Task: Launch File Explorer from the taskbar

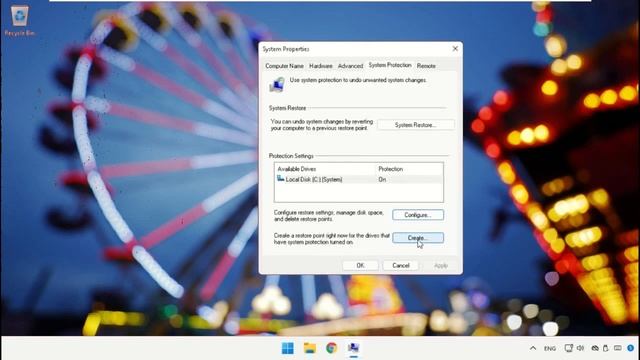Action: tap(309, 348)
